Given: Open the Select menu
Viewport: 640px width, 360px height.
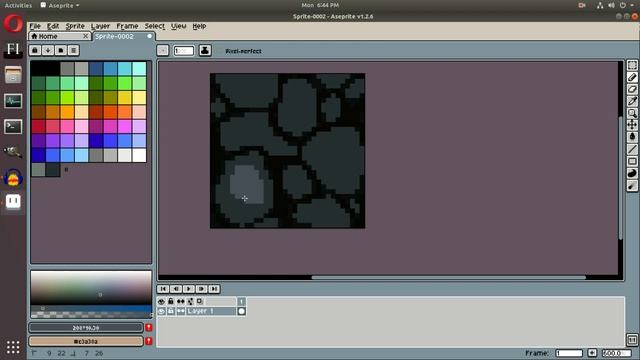Looking at the screenshot, I should click(154, 26).
